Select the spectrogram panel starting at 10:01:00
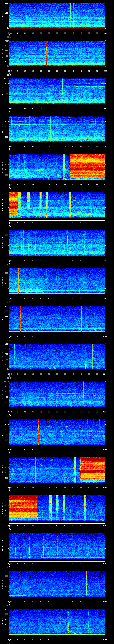 point(57,16)
